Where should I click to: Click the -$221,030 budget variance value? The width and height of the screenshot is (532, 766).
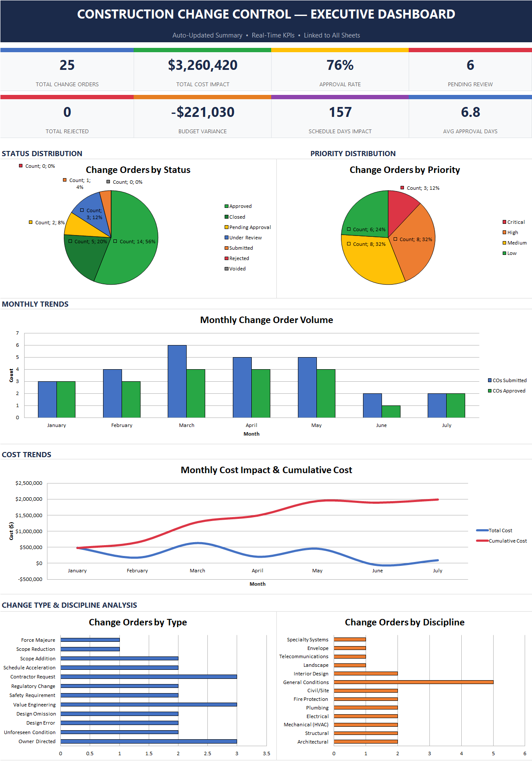point(203,112)
